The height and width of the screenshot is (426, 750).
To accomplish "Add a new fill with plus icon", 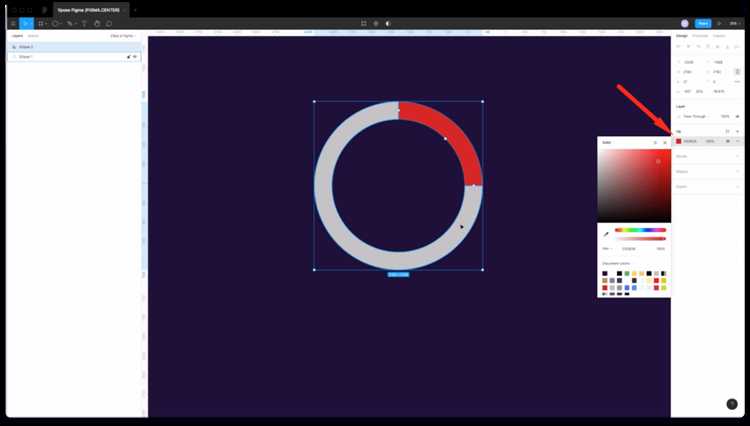I will (x=737, y=131).
